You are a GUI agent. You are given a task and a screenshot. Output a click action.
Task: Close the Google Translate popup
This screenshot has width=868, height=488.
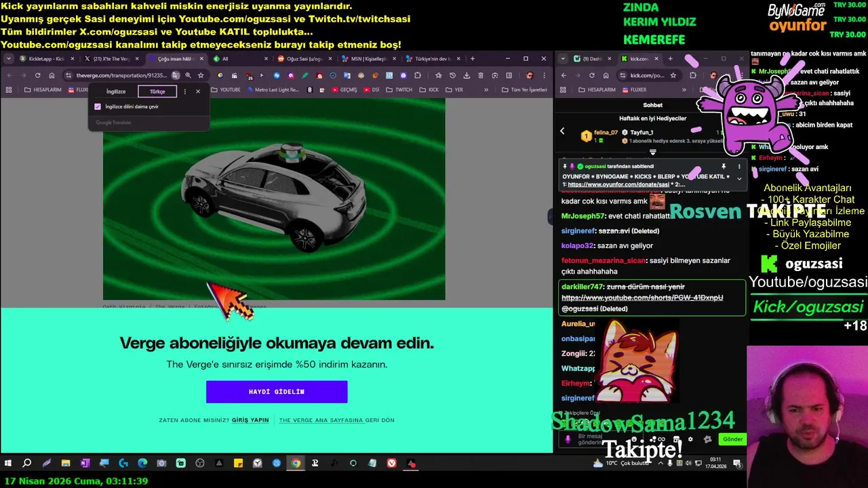198,91
